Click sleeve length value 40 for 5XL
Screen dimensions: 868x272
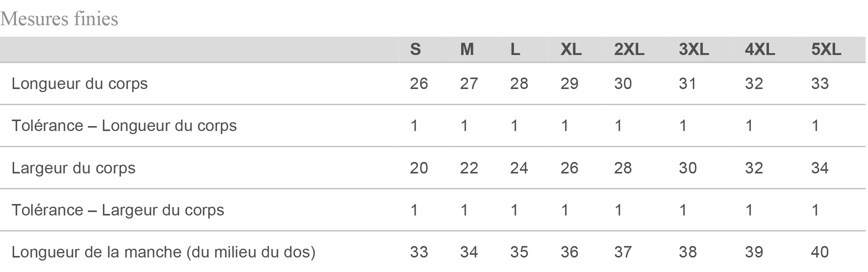(820, 252)
